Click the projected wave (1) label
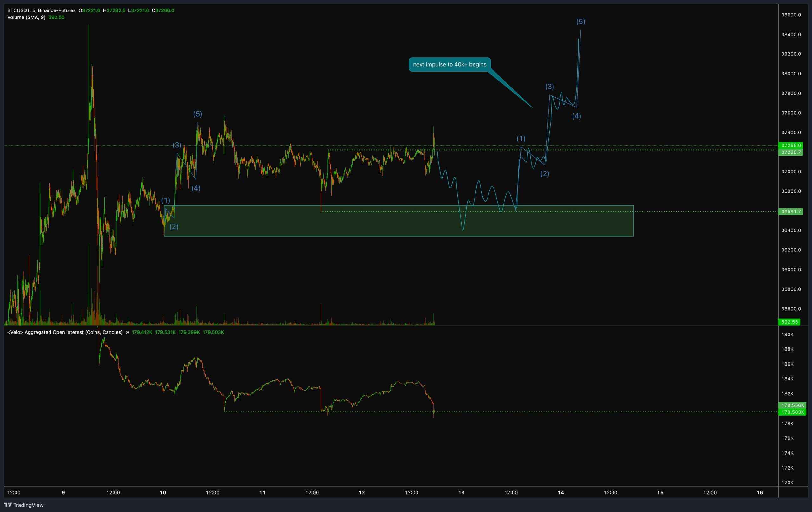The width and height of the screenshot is (812, 512). click(x=521, y=139)
